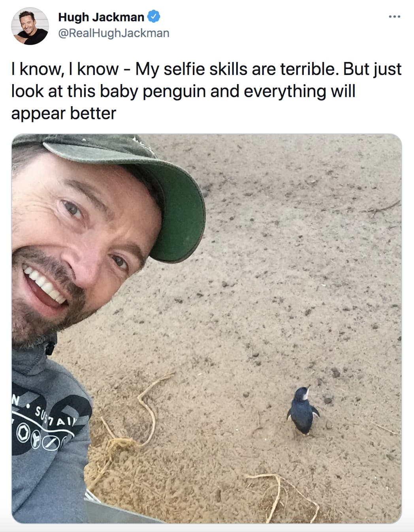Open the round profile avatar picture
Screen dimensions: 414x532
click(30, 26)
